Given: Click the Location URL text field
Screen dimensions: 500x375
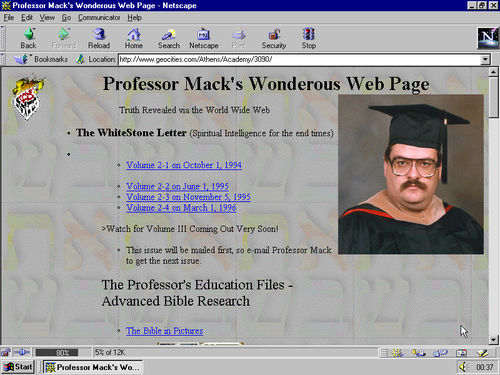Looking at the screenshot, I should [x=300, y=60].
